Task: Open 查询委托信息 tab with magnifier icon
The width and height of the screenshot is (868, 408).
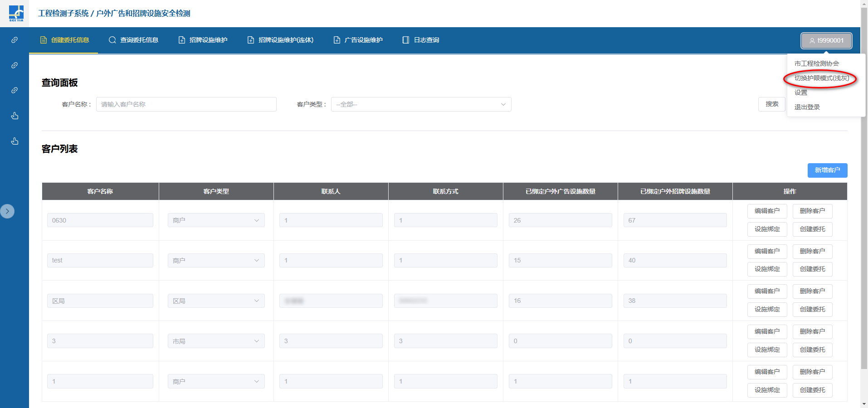Action: [133, 40]
